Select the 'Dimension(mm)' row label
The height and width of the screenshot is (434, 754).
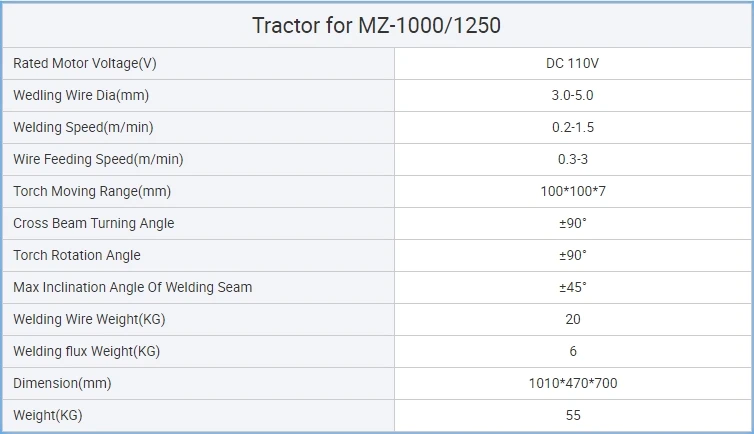pos(62,383)
